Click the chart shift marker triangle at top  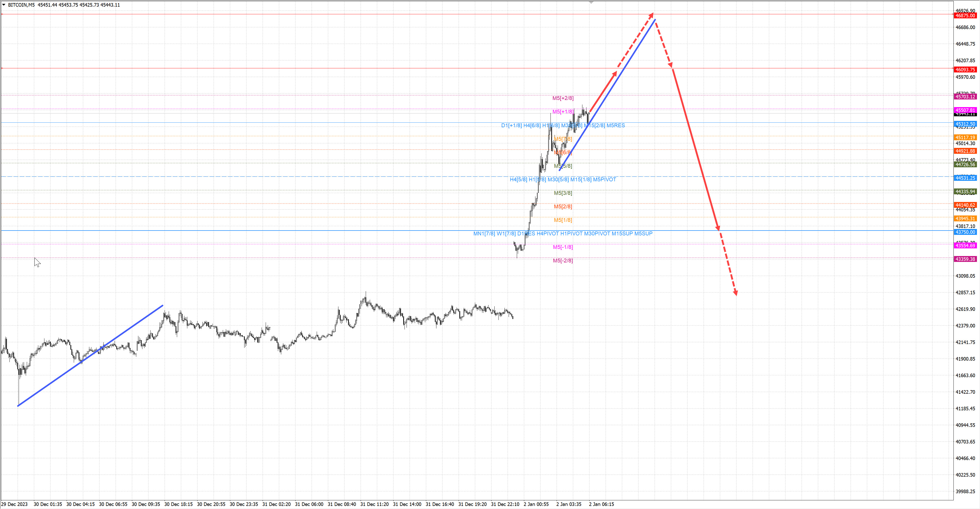pos(591,3)
